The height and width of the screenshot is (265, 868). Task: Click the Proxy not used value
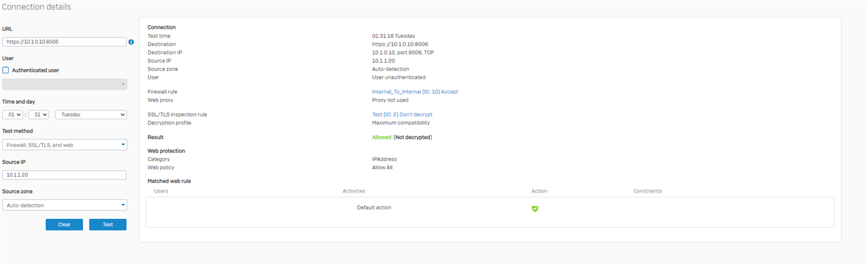click(x=390, y=100)
